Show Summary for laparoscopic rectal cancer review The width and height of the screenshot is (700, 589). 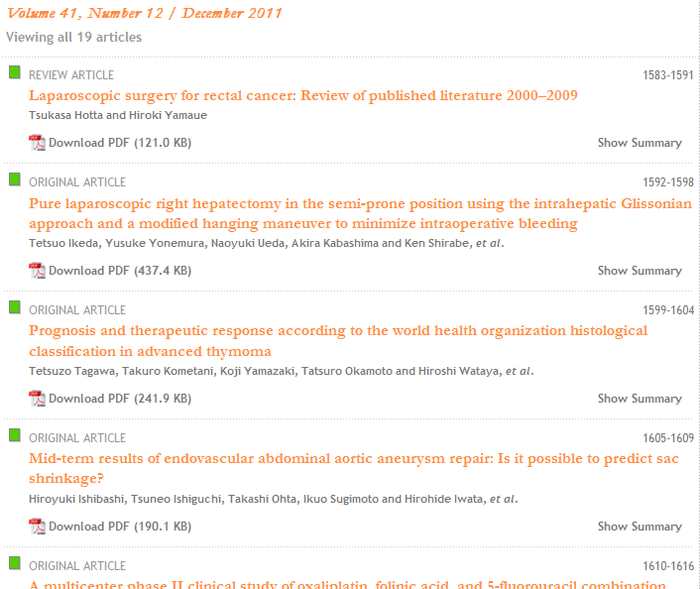(640, 143)
